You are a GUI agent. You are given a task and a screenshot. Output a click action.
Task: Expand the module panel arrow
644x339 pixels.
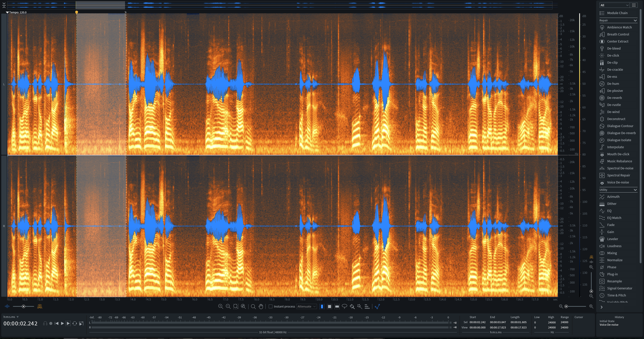coord(601,307)
